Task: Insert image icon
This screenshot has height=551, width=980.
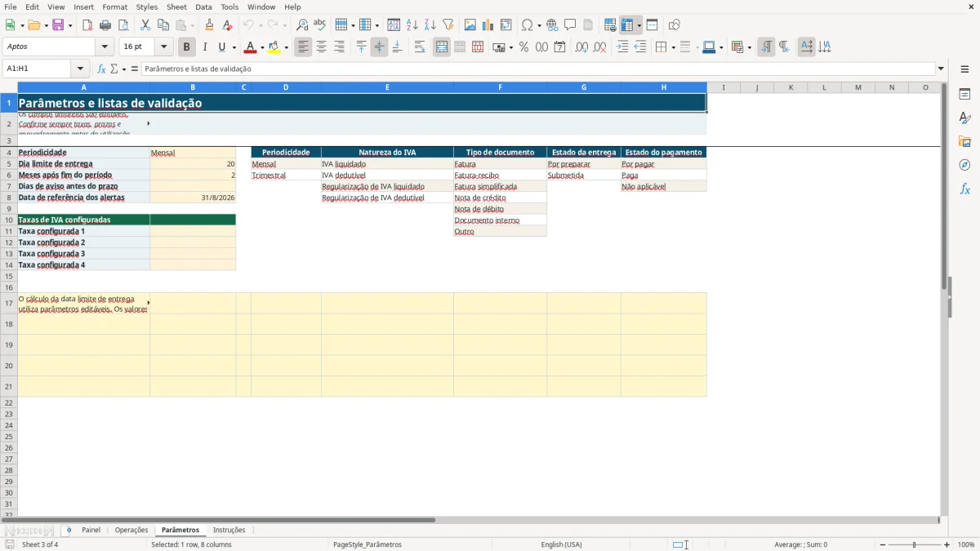Action: pyautogui.click(x=470, y=25)
